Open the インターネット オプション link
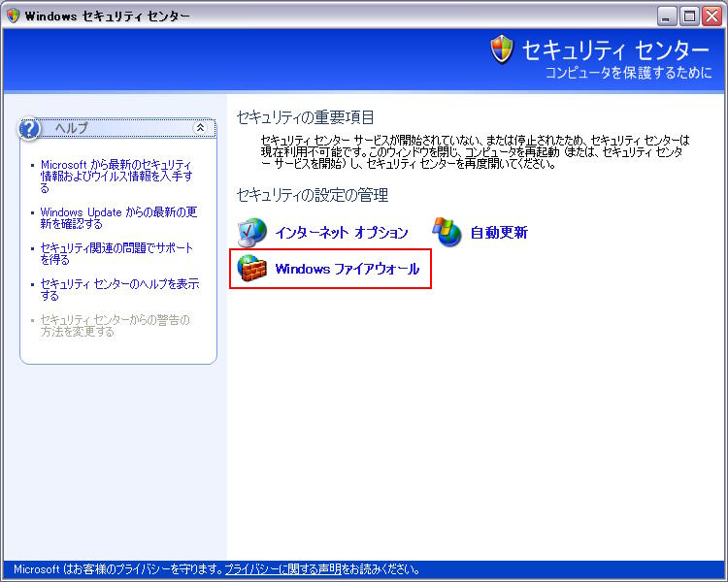This screenshot has width=728, height=582. pos(342,233)
